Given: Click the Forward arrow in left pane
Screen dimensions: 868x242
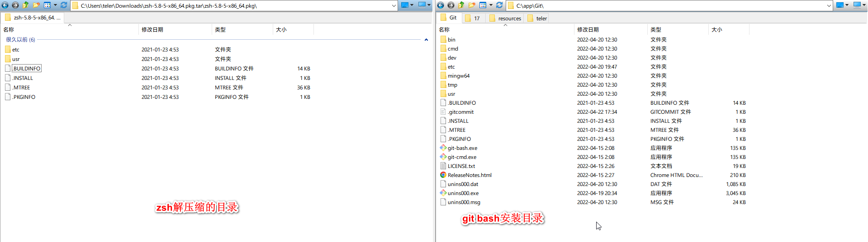Looking at the screenshot, I should pos(15,5).
